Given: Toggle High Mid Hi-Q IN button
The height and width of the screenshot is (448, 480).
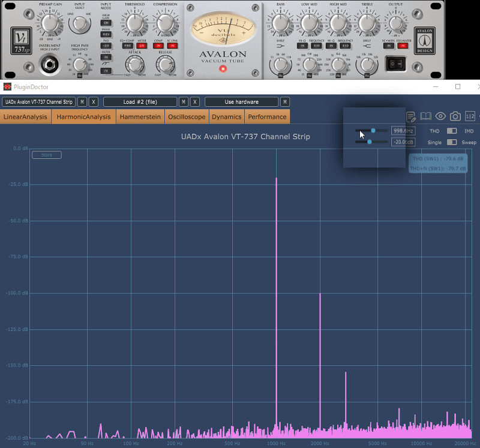Looking at the screenshot, I should [x=331, y=46].
